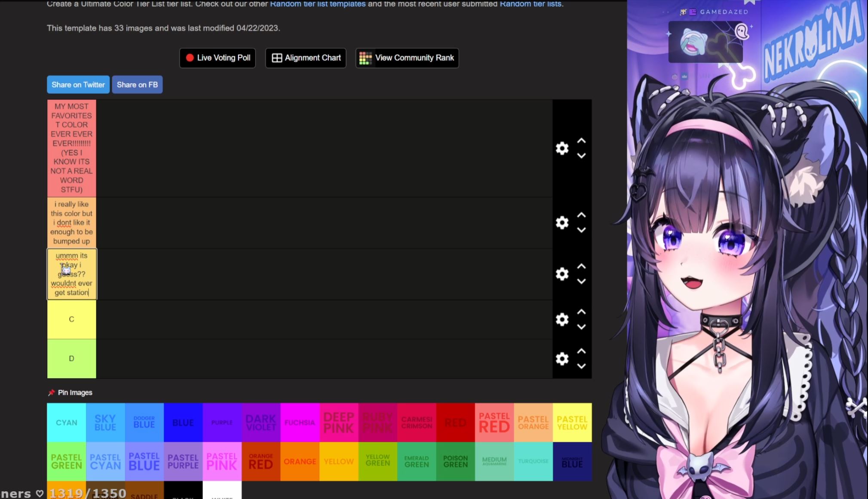
Task: Click the pin icon next to Pin Images
Action: [51, 392]
